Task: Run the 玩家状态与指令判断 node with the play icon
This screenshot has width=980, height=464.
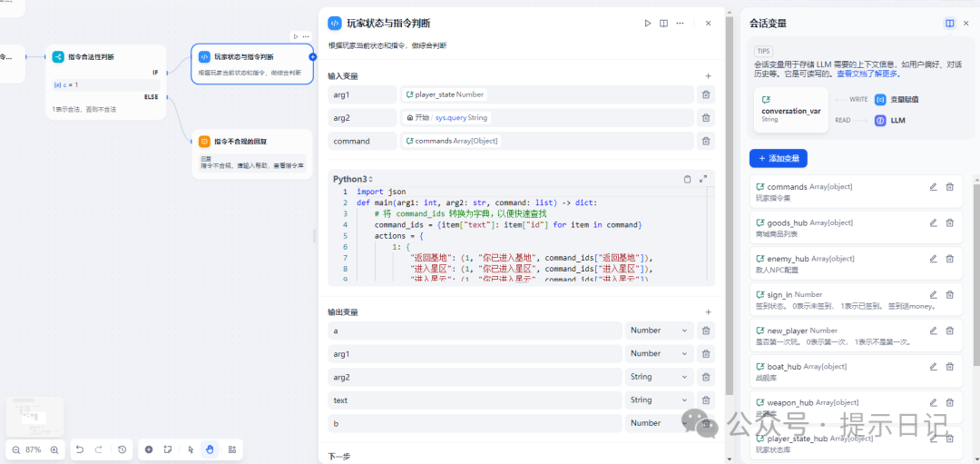Action: click(647, 23)
